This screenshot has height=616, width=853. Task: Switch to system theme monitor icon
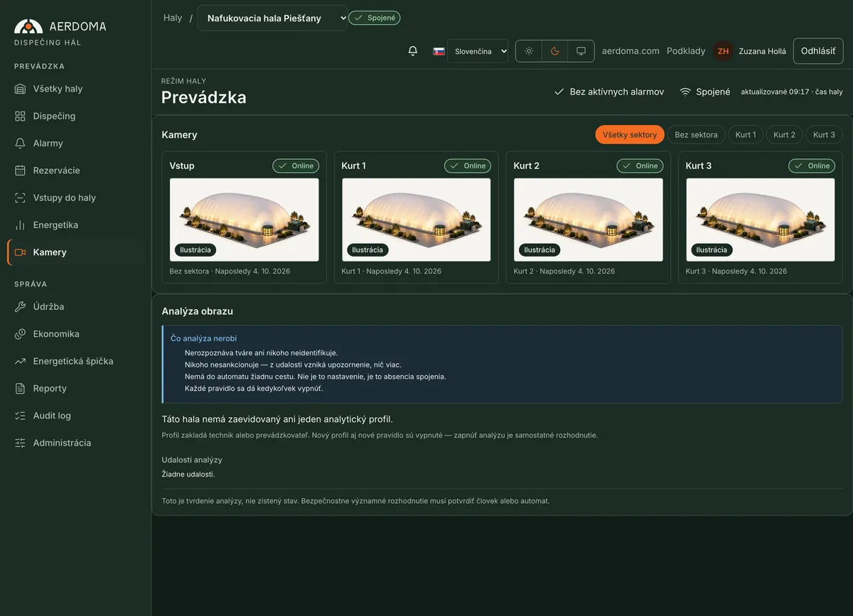click(x=581, y=51)
